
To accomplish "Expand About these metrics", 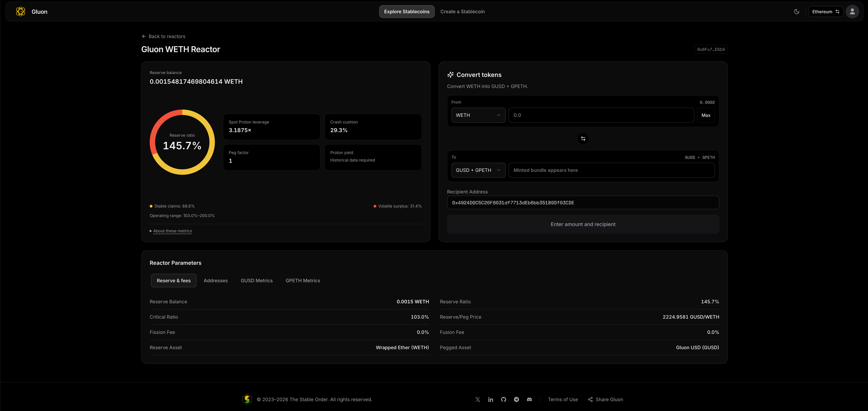I will pyautogui.click(x=171, y=231).
